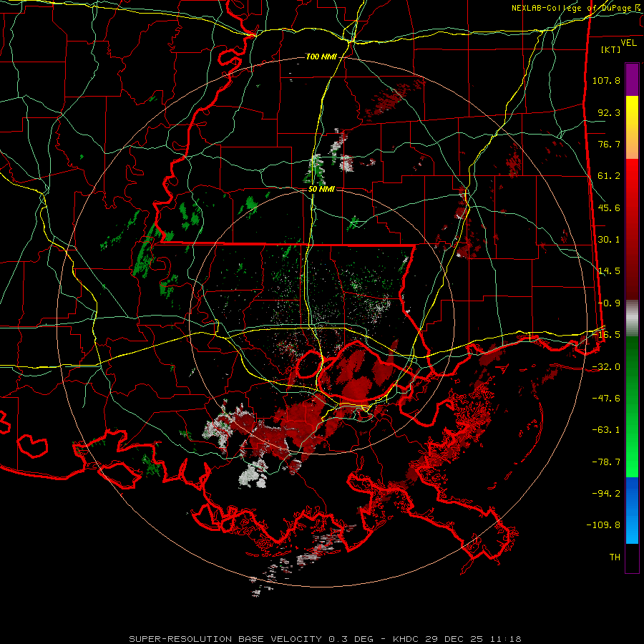This screenshot has height=644, width=644.
Task: Click the -78.7 velocity scale value
Action: tap(606, 462)
